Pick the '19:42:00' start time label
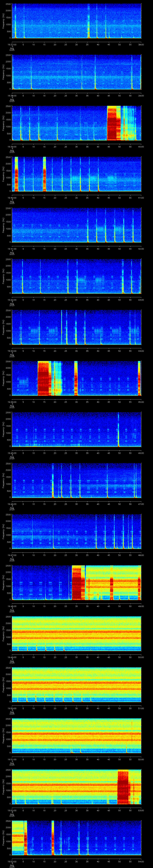153x868 pixels. point(12,300)
